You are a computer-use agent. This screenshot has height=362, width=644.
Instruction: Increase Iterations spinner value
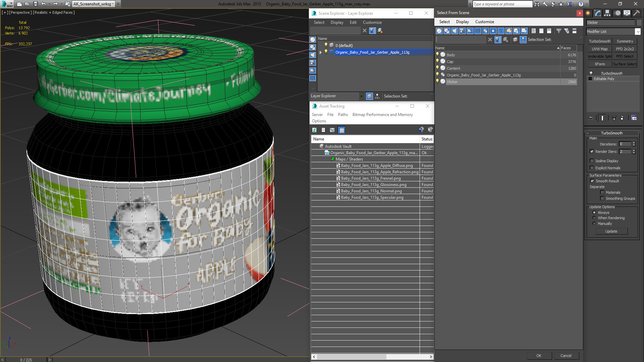(634, 143)
